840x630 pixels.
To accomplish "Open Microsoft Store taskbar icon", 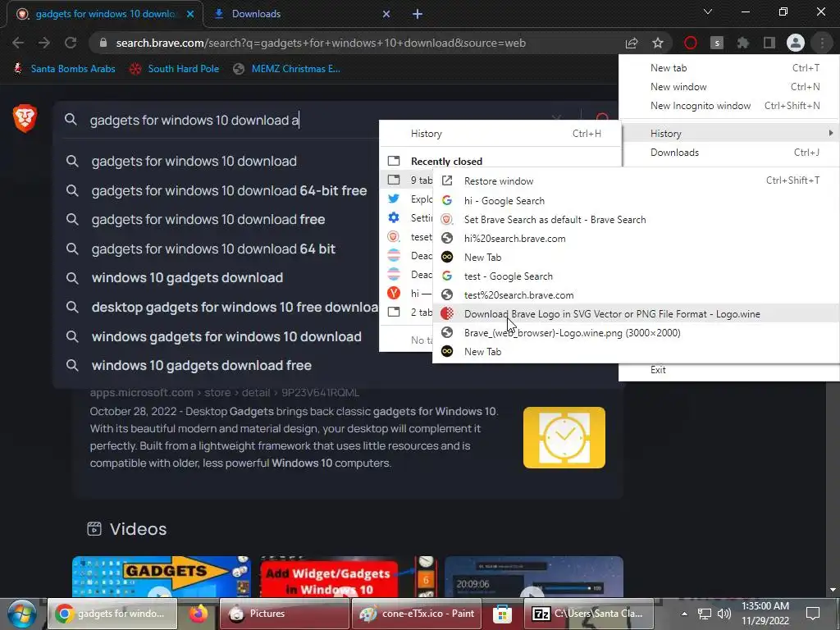I will click(x=502, y=614).
